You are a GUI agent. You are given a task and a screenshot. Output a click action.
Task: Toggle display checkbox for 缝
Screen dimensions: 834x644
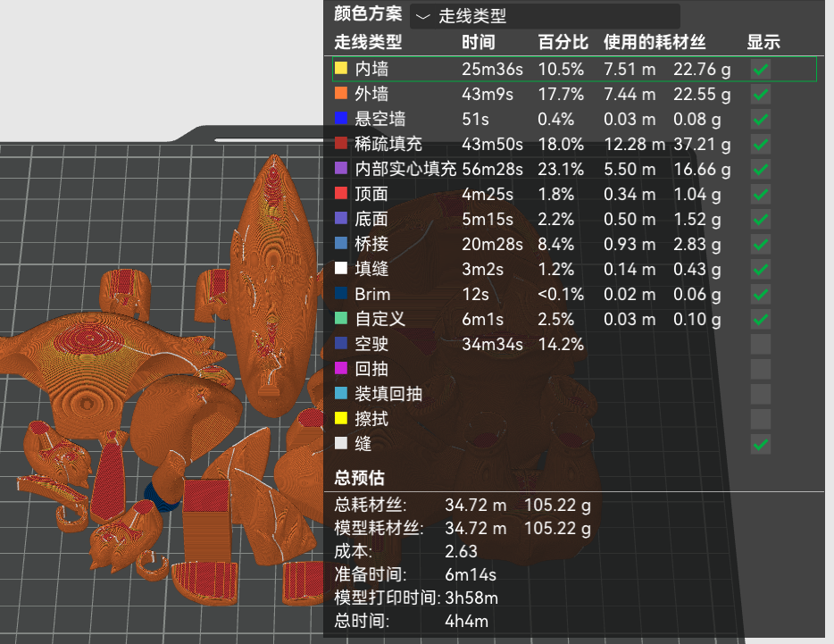click(x=761, y=445)
